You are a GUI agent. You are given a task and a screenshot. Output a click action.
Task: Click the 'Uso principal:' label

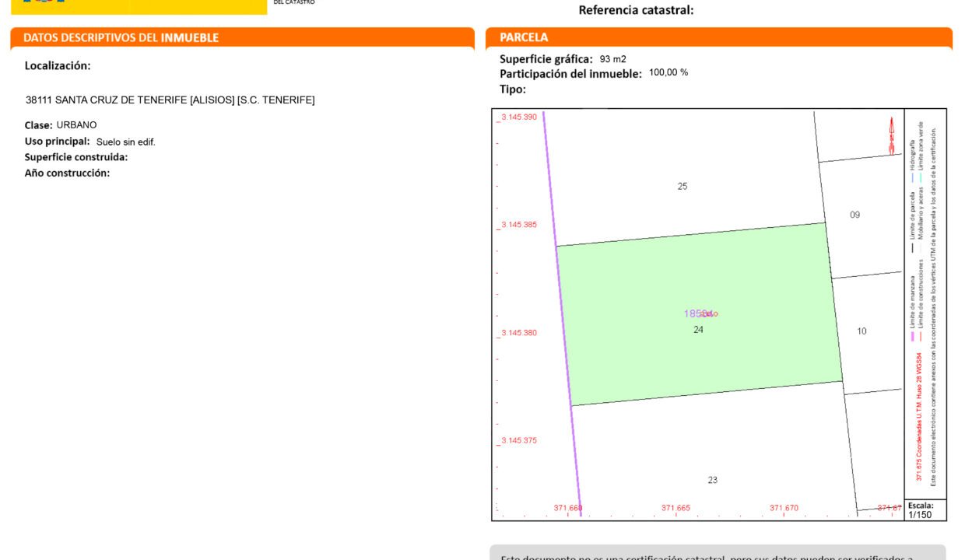(x=58, y=142)
